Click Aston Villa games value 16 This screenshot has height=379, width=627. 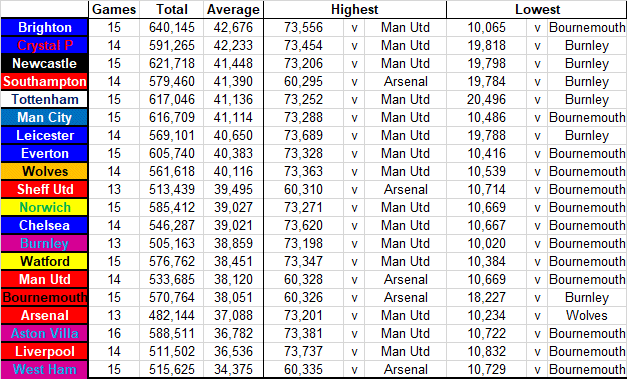coord(114,333)
